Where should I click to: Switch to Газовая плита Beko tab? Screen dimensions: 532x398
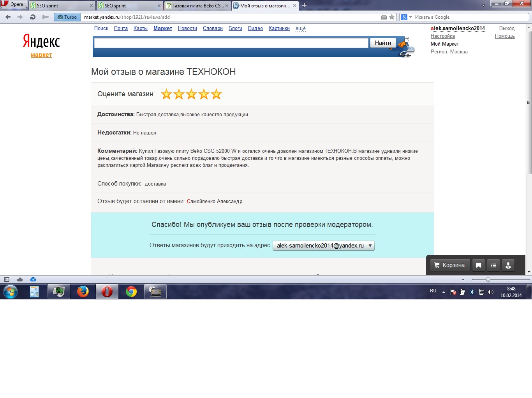tap(197, 5)
